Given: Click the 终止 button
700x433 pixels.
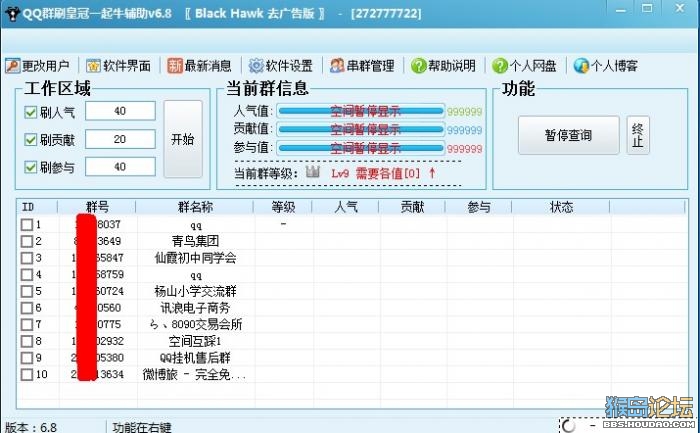Looking at the screenshot, I should pyautogui.click(x=638, y=135).
